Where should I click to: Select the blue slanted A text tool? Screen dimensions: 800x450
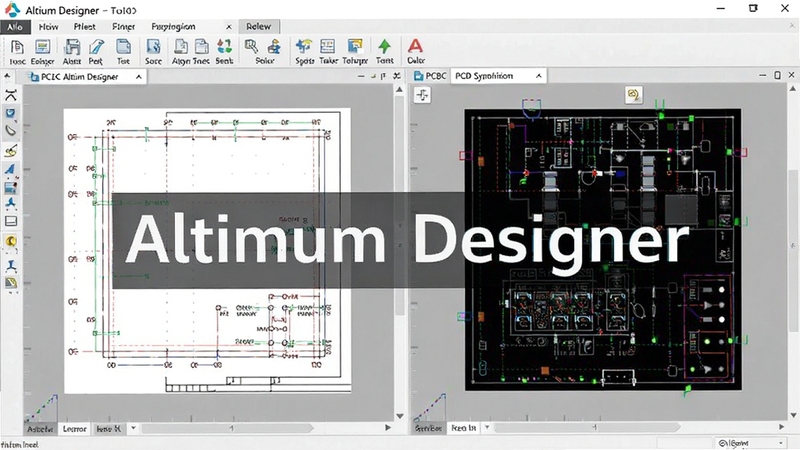tap(11, 169)
